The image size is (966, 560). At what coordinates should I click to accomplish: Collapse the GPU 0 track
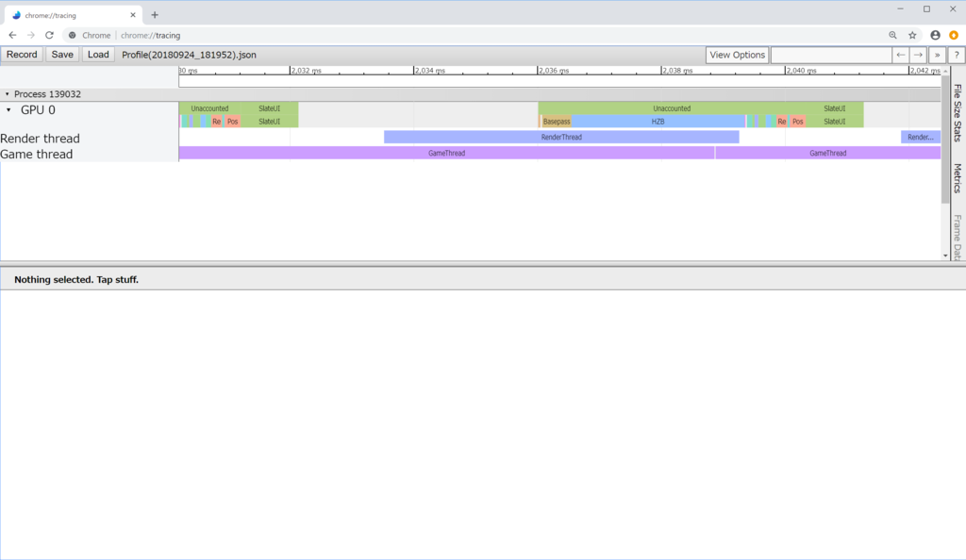(x=8, y=109)
